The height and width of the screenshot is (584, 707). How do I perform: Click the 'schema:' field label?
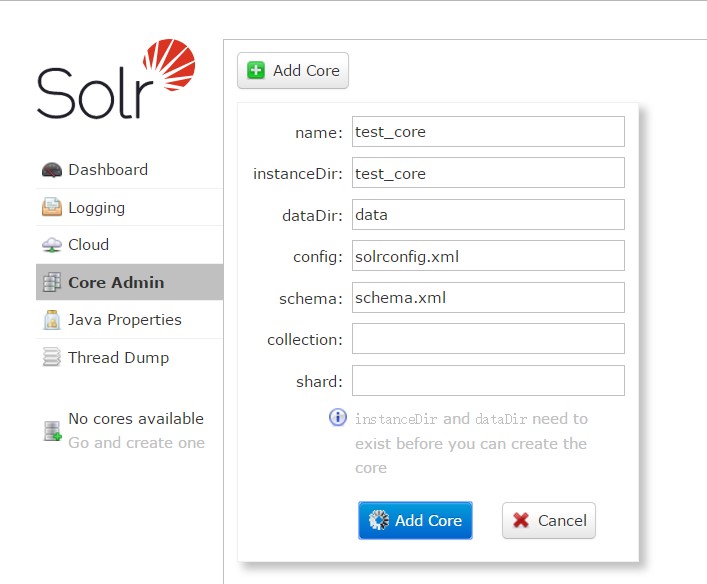[311, 299]
